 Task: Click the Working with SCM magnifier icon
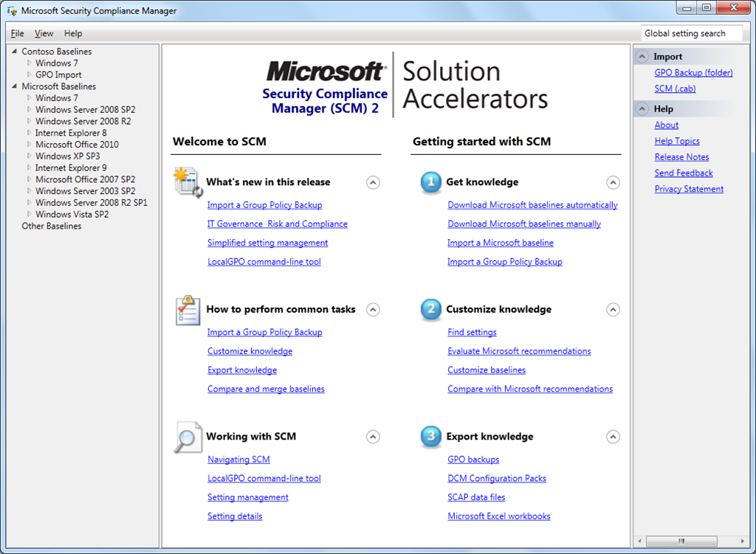point(188,437)
